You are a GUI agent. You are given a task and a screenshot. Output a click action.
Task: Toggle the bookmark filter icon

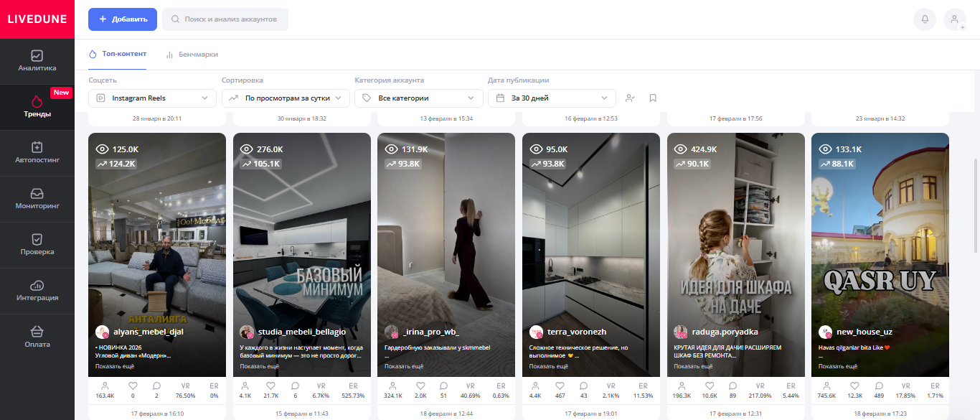(653, 98)
